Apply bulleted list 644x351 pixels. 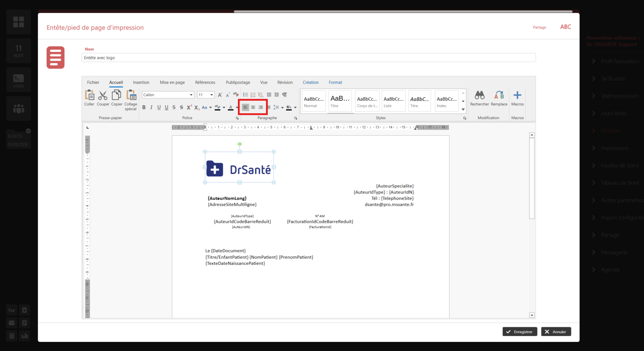click(x=246, y=95)
